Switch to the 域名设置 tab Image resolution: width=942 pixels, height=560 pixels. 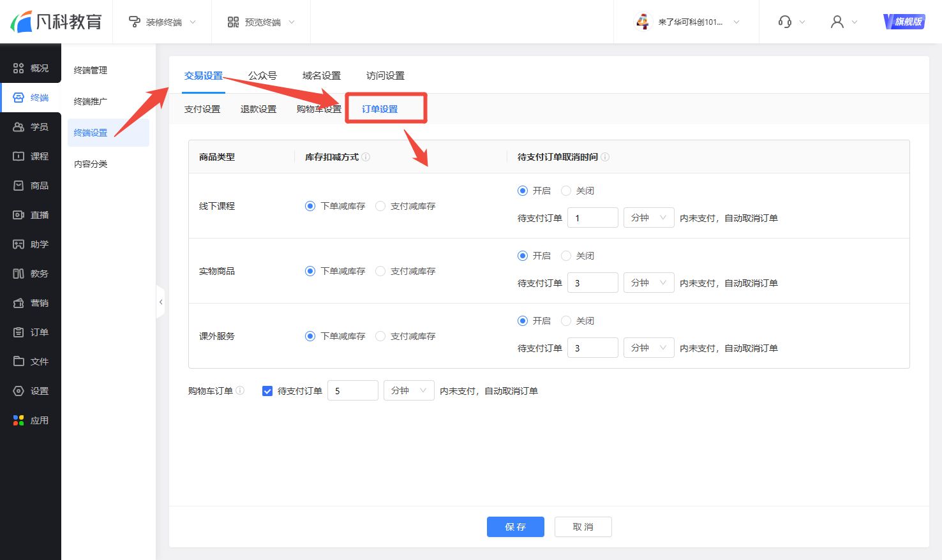coord(321,75)
